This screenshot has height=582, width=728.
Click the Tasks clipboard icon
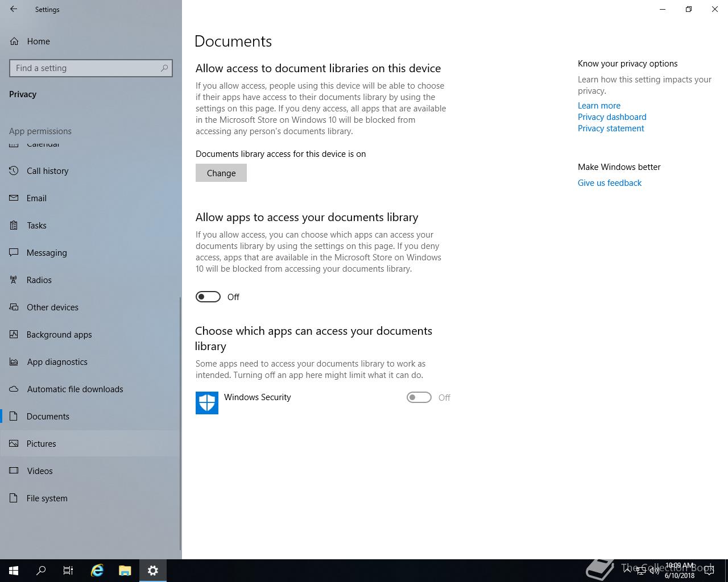coord(14,225)
